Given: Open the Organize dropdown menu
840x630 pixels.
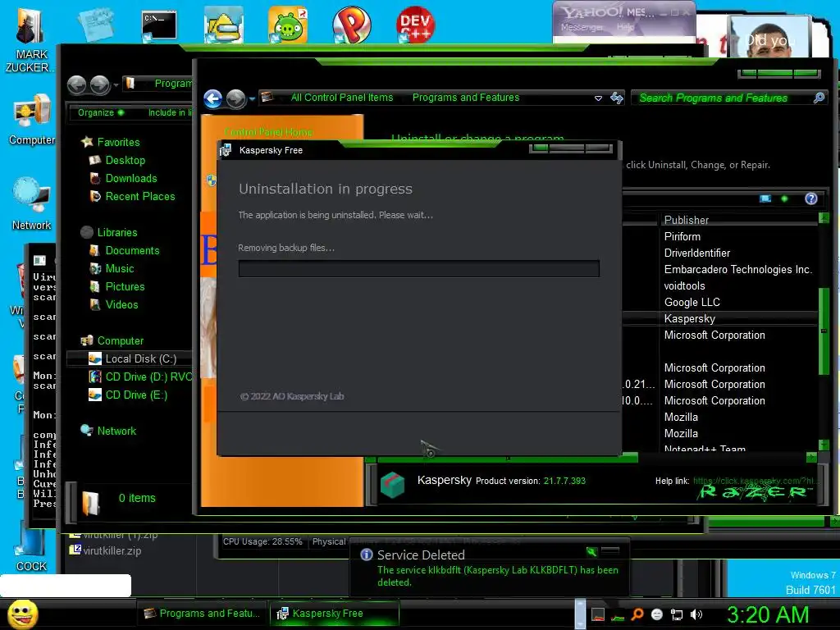Looking at the screenshot, I should [101, 112].
